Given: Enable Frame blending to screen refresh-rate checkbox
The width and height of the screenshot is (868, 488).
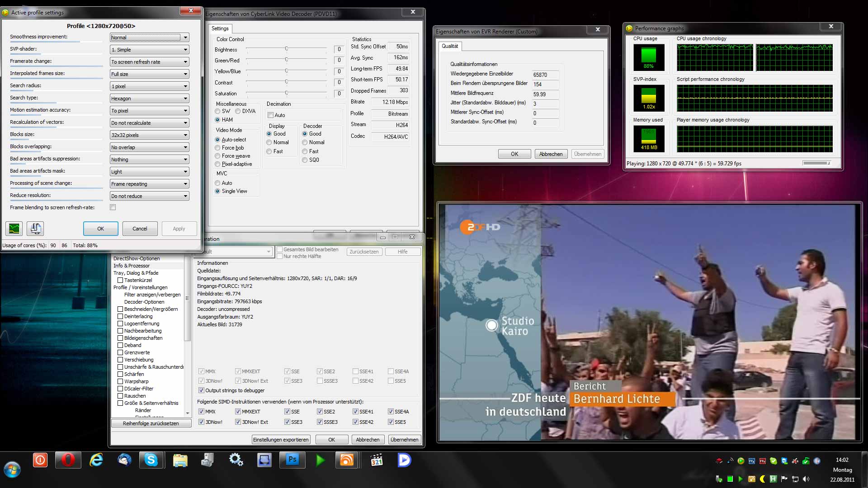Looking at the screenshot, I should pos(113,207).
